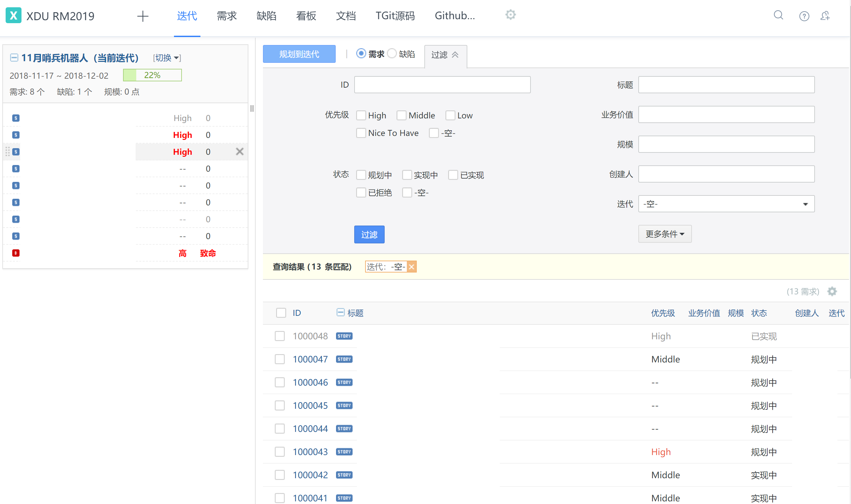Open the navigation settings gear icon
This screenshot has width=851, height=504.
pos(510,15)
